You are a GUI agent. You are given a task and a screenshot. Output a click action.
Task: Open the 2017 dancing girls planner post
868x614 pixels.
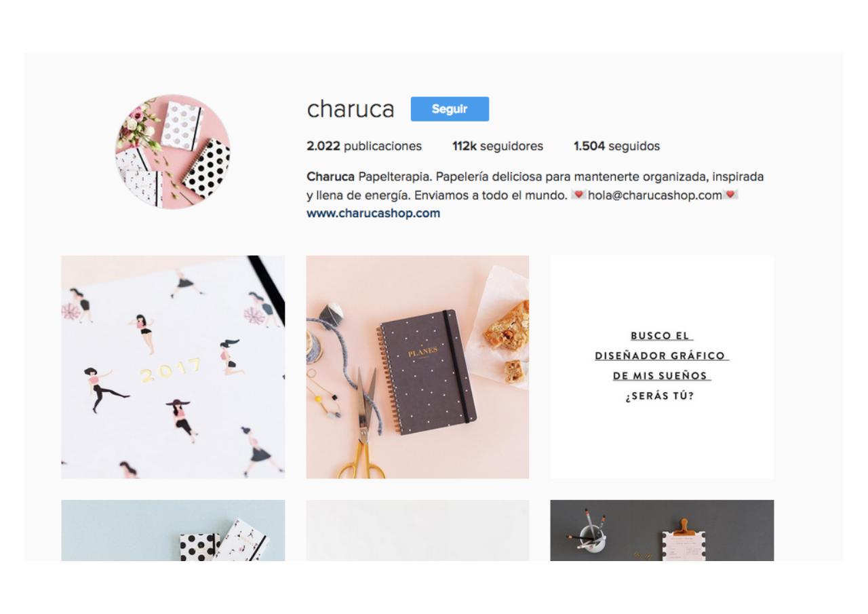pos(173,367)
